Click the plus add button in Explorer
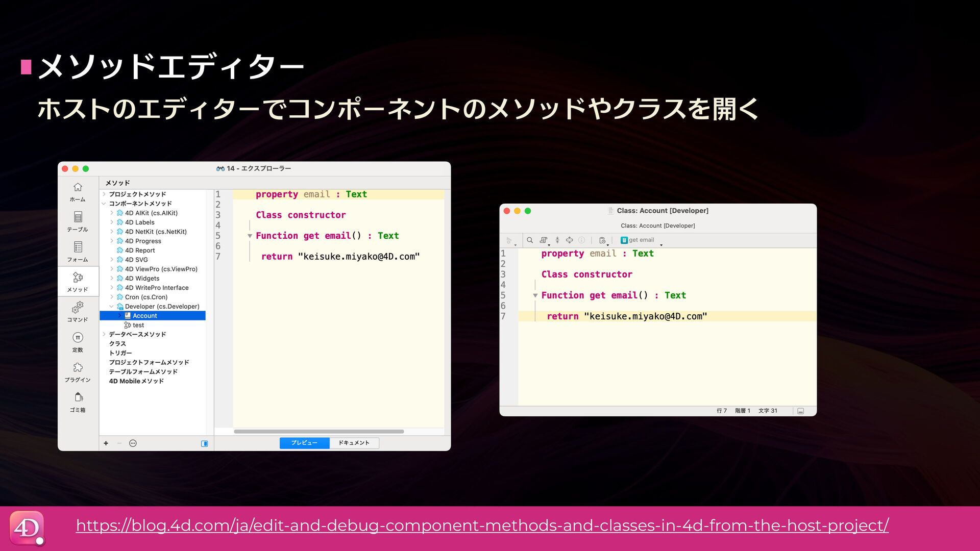980x551 pixels. pyautogui.click(x=106, y=443)
